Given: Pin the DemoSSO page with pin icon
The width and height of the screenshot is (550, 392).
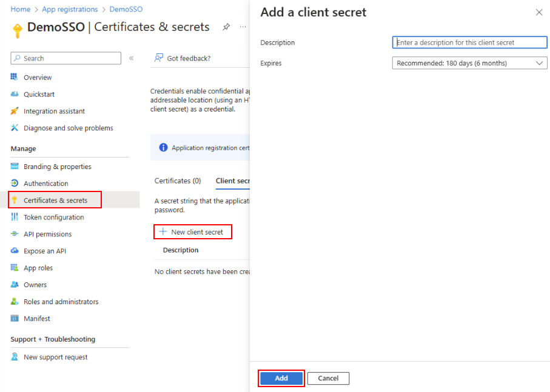Looking at the screenshot, I should pyautogui.click(x=226, y=27).
